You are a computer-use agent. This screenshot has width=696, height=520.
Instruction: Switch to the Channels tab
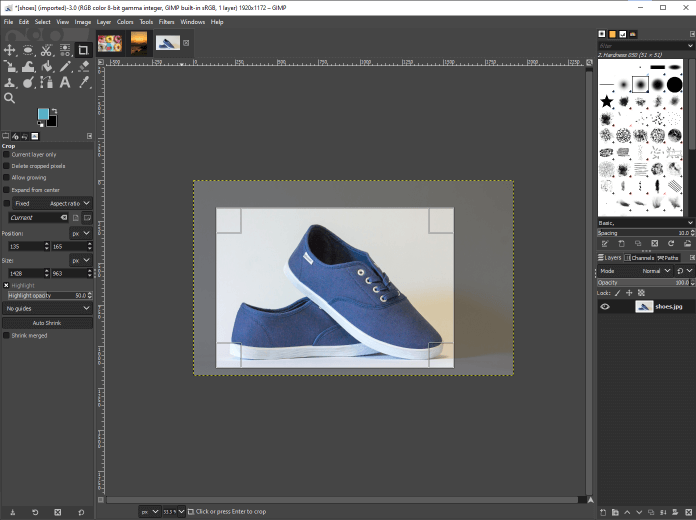click(x=639, y=258)
